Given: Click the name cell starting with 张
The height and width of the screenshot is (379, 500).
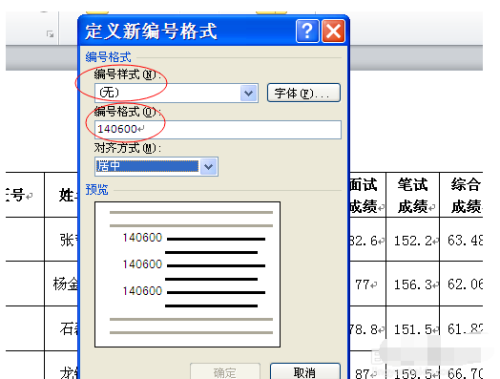Looking at the screenshot, I should click(x=61, y=240).
